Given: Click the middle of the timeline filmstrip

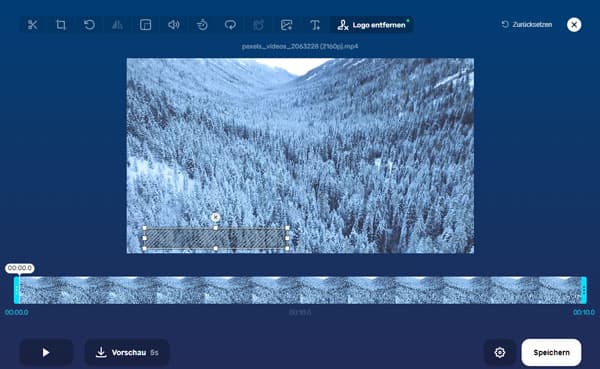Looking at the screenshot, I should point(300,290).
